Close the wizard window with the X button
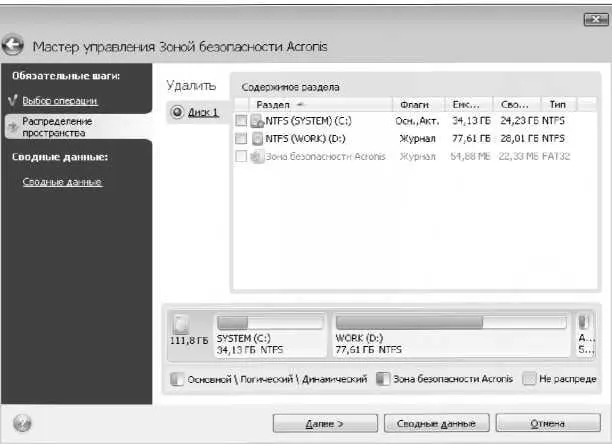The width and height of the screenshot is (612, 444). 595,19
